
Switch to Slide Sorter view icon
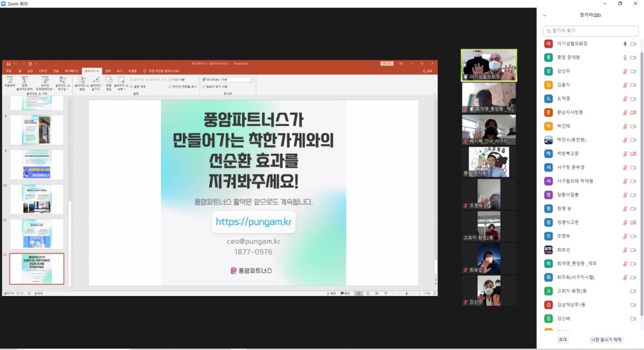click(x=368, y=293)
